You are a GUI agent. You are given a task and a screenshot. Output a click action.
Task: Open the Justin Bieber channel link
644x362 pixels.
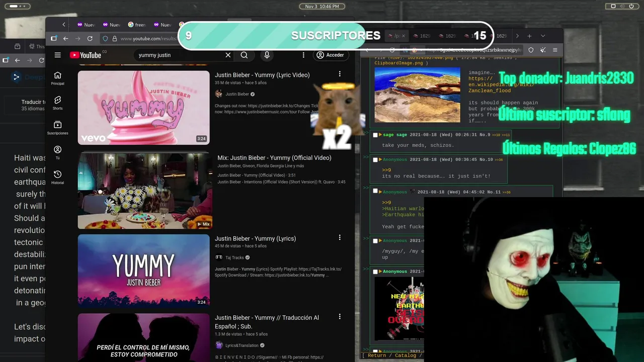(237, 94)
